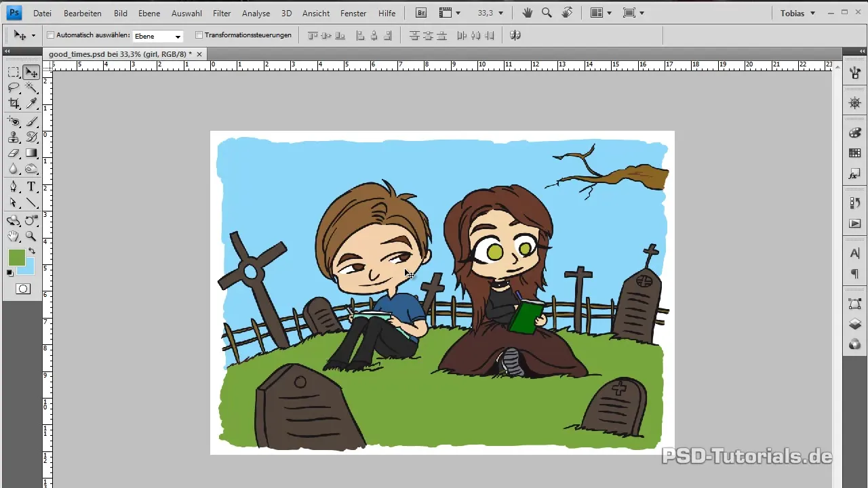The width and height of the screenshot is (868, 488).
Task: Click the Zoom tool in application bar
Action: (547, 13)
